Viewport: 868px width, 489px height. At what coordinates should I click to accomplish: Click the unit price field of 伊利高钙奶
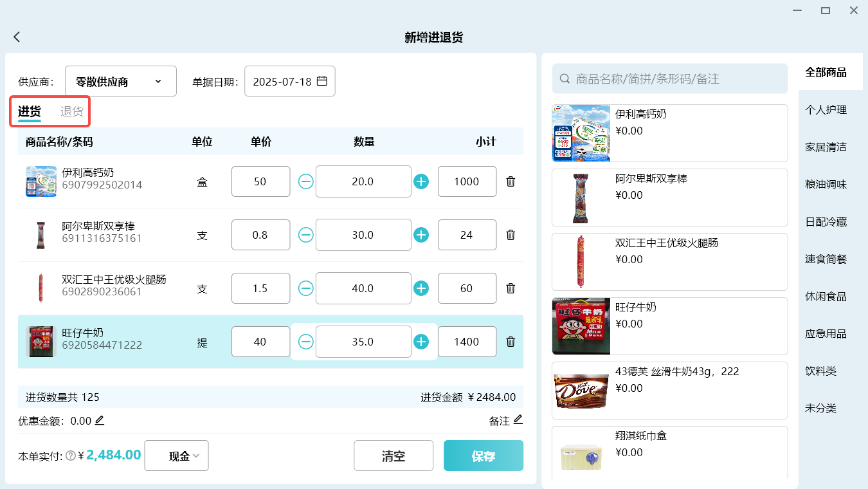coord(260,181)
